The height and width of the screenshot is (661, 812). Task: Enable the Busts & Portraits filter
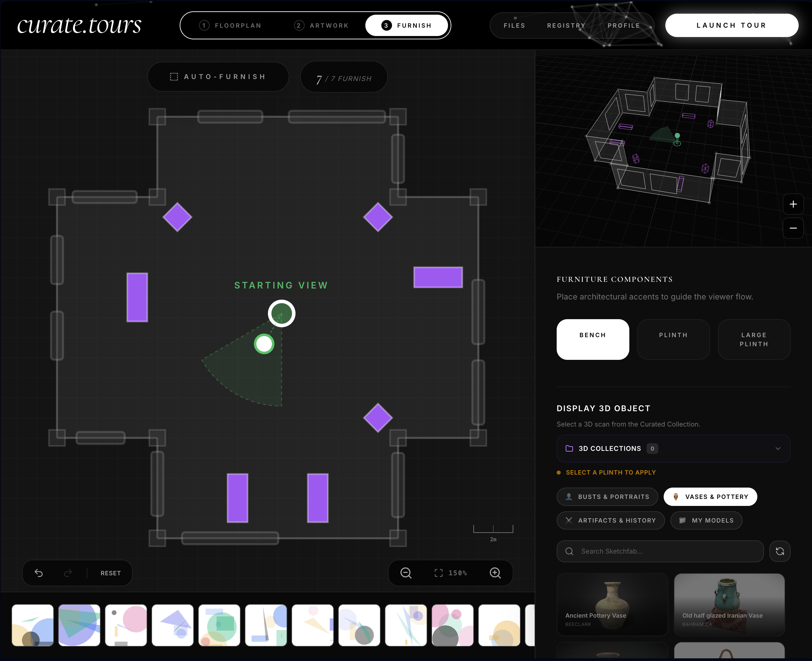(x=607, y=497)
